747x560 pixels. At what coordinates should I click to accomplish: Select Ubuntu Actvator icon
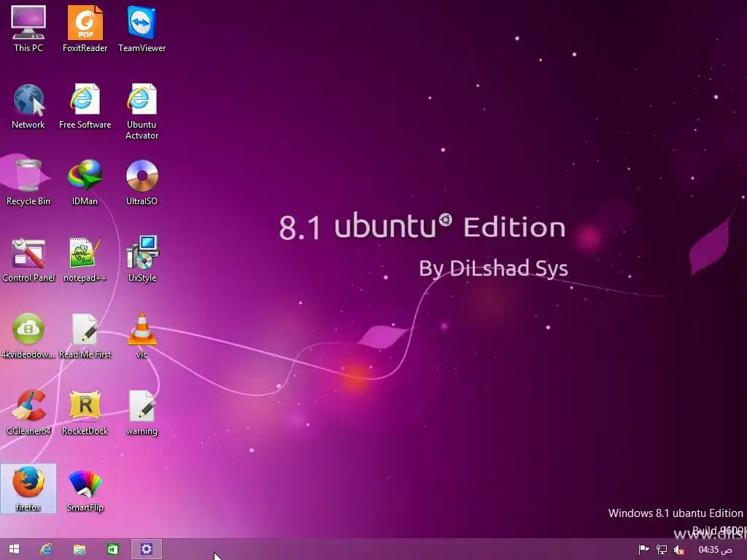(142, 112)
